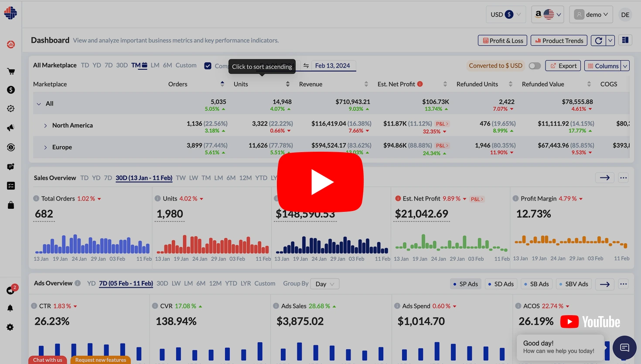Image resolution: width=641 pixels, height=364 pixels.
Task: Expand the North America row
Action: [x=45, y=126]
